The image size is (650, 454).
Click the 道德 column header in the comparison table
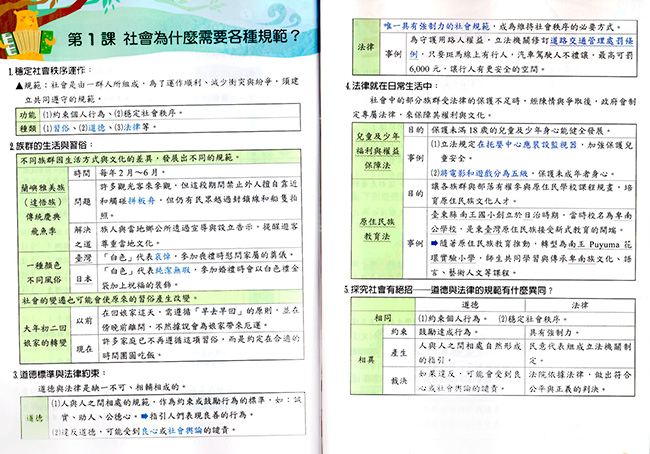click(x=470, y=305)
